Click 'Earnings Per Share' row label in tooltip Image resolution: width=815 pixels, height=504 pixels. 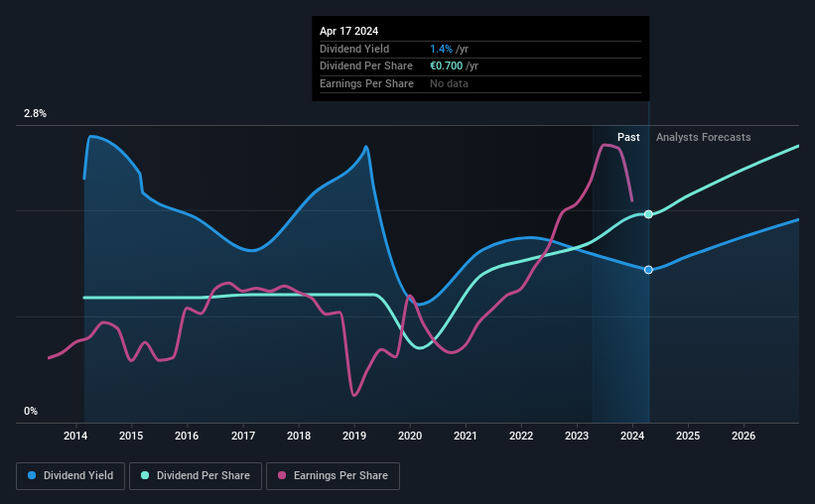[366, 83]
